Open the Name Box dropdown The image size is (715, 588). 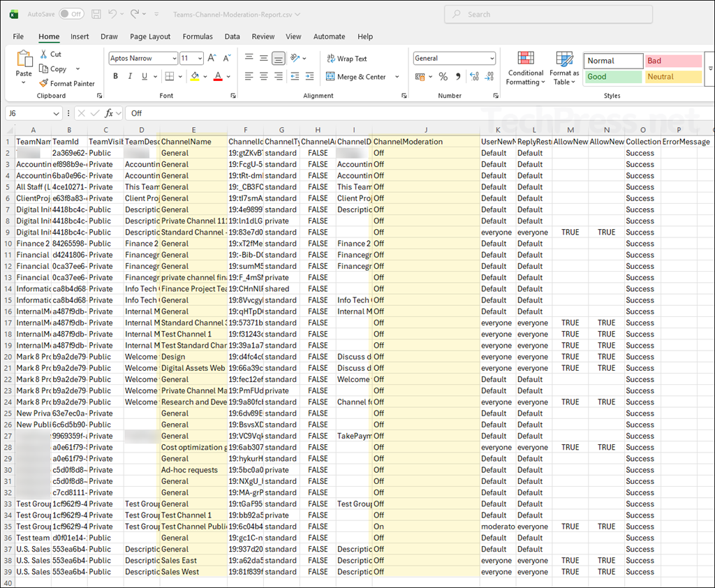pos(56,113)
